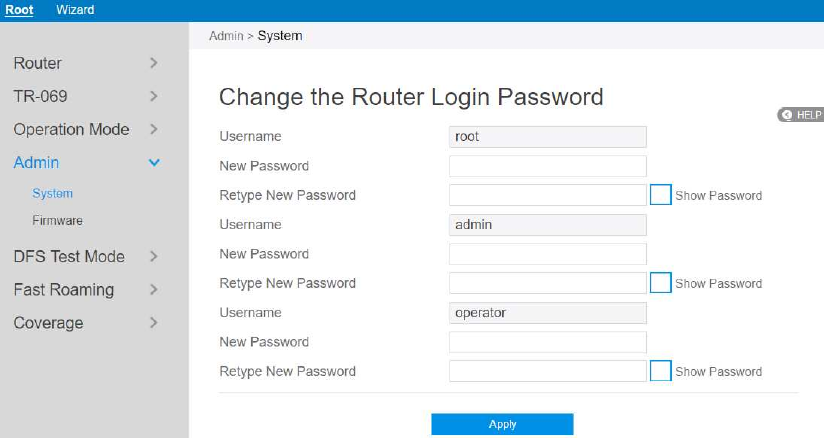824x438 pixels.
Task: Click Admin link in the breadcrumb
Action: [x=226, y=36]
